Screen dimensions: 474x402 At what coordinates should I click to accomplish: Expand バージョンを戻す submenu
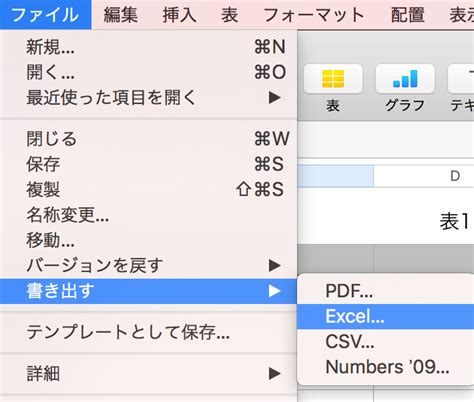(148, 265)
